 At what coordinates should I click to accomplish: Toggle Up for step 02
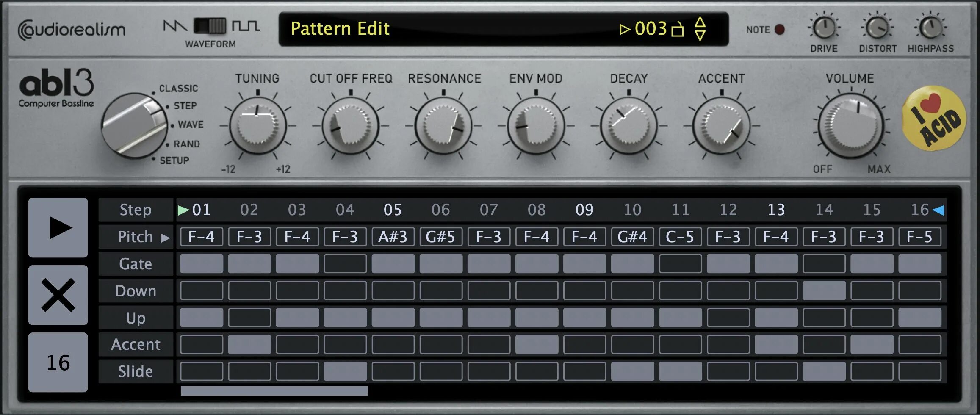coord(249,318)
